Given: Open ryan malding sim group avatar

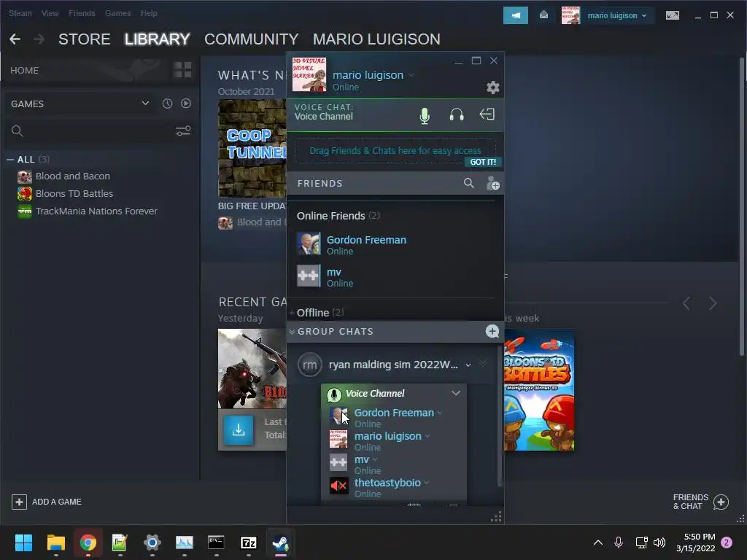Looking at the screenshot, I should (x=309, y=365).
